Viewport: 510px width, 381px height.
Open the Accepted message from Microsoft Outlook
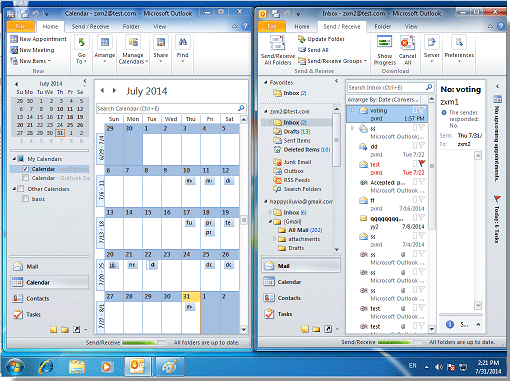pyautogui.click(x=387, y=186)
